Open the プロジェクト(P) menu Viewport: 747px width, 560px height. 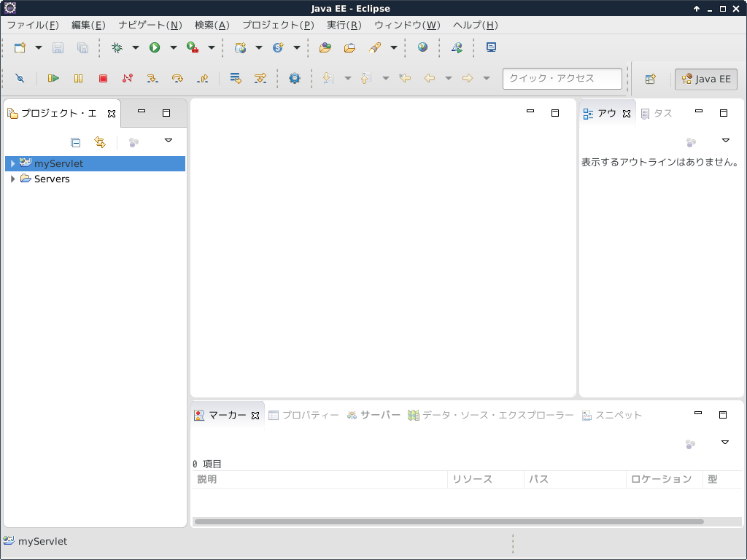(x=278, y=26)
